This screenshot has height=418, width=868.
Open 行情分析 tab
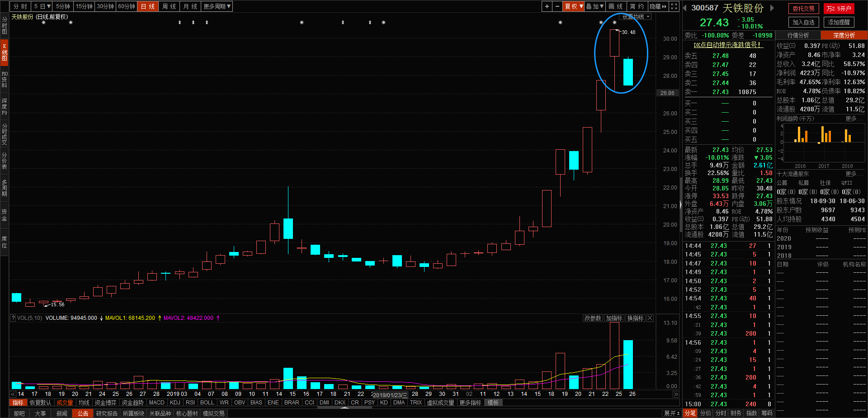click(798, 35)
